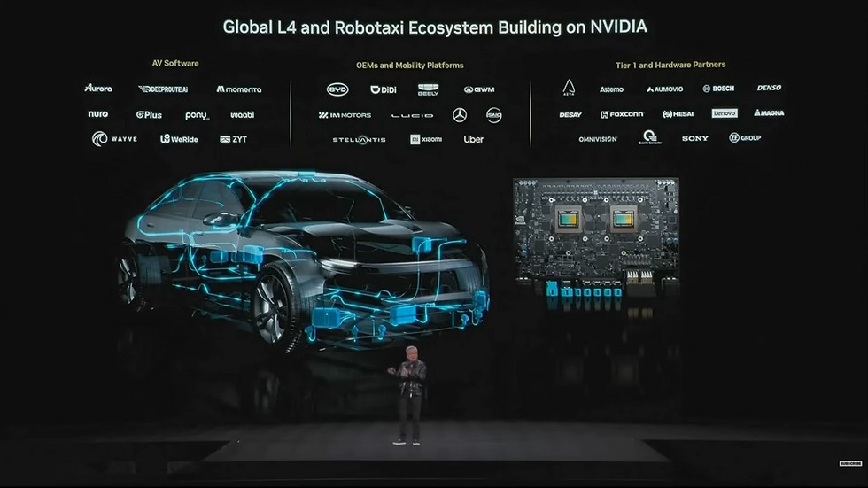Select the DiDi logo
The width and height of the screenshot is (868, 488).
[x=383, y=89]
